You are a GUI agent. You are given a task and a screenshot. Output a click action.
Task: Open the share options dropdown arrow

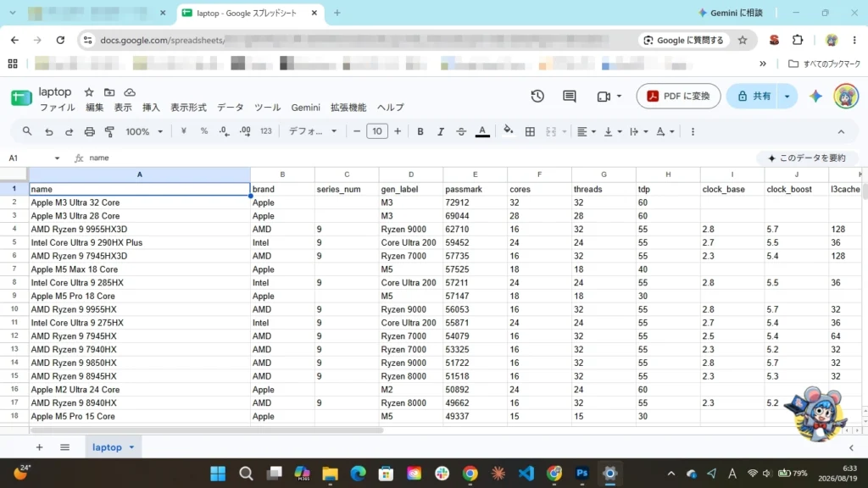[787, 97]
